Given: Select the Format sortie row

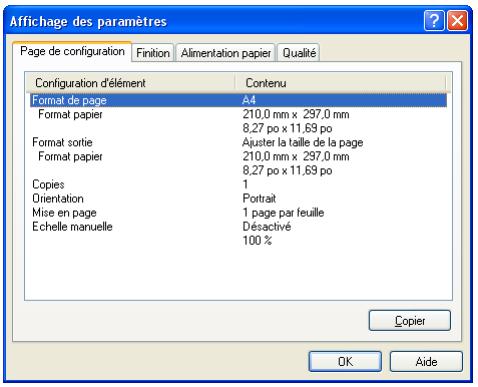Looking at the screenshot, I should (x=238, y=142).
